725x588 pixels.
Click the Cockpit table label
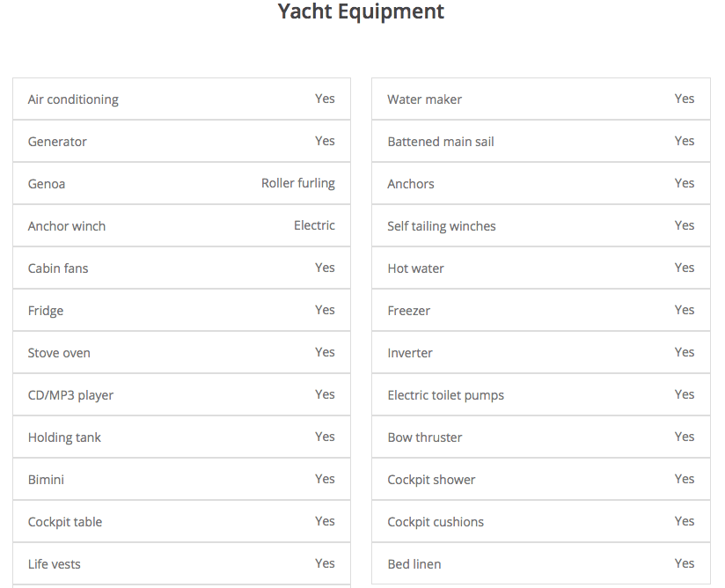pyautogui.click(x=65, y=522)
